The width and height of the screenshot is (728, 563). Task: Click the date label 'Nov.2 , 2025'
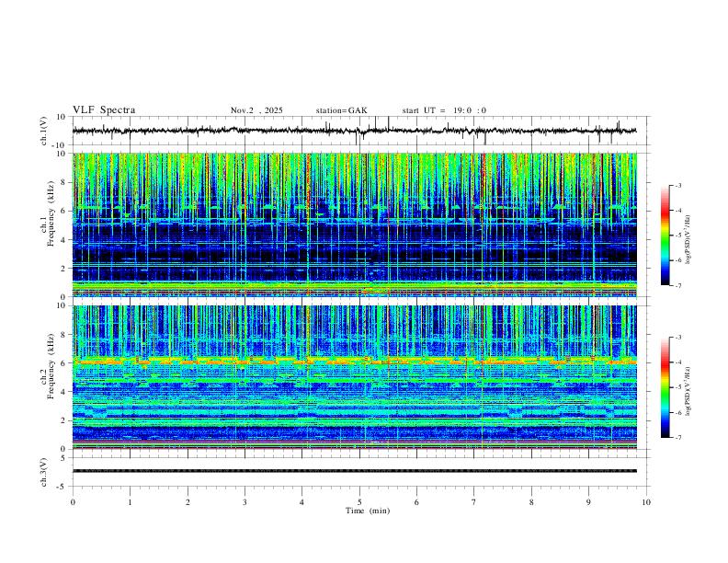click(x=256, y=110)
